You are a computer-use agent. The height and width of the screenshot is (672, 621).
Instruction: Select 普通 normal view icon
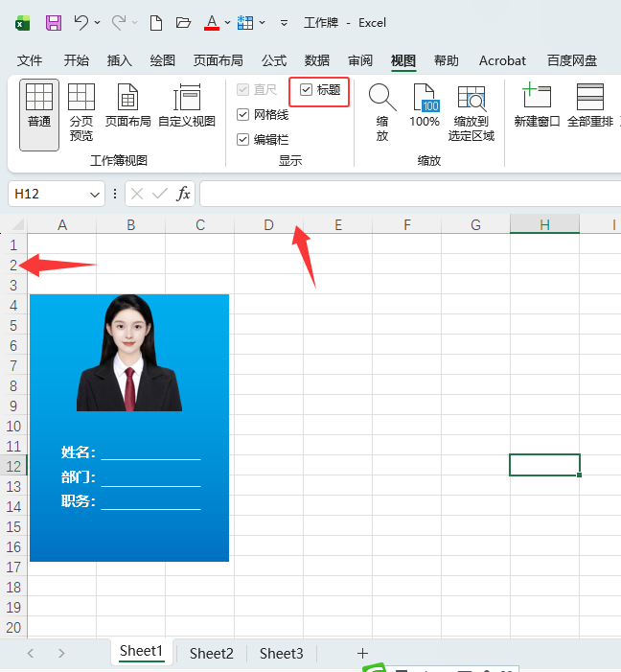coord(39,114)
